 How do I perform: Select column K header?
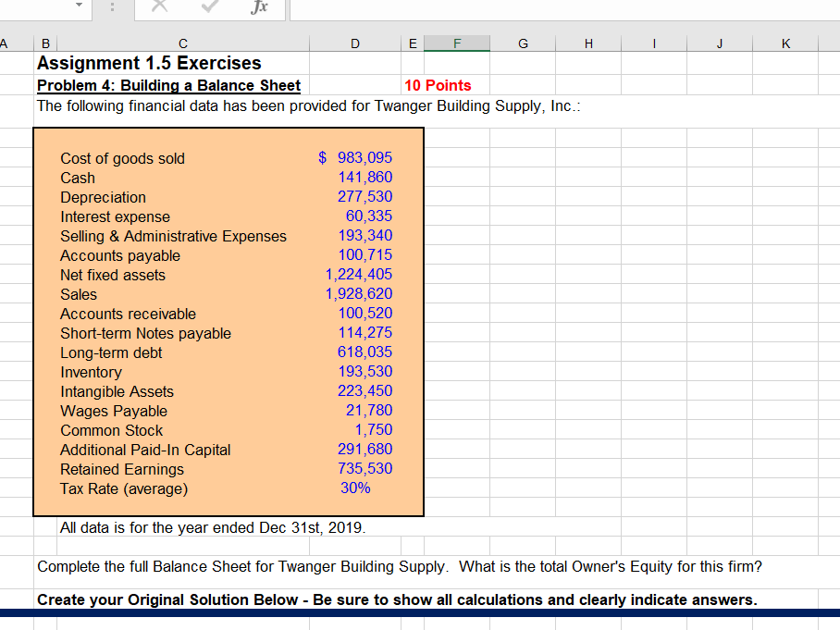(785, 43)
